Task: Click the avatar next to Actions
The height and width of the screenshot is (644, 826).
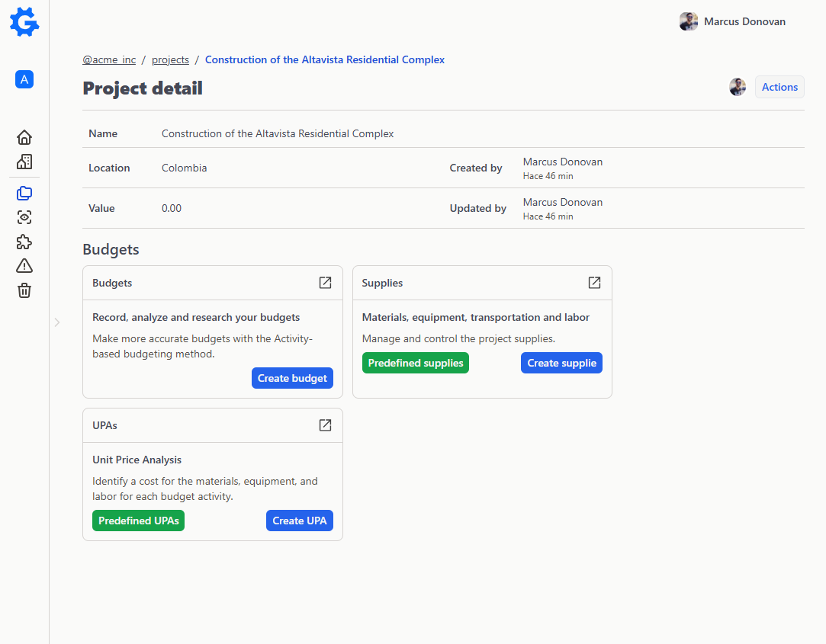Action: click(737, 86)
